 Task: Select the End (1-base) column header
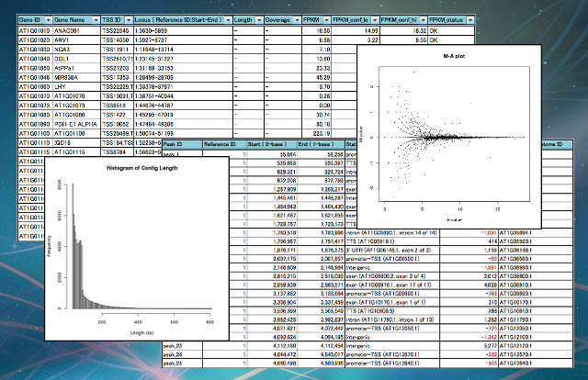click(321, 144)
